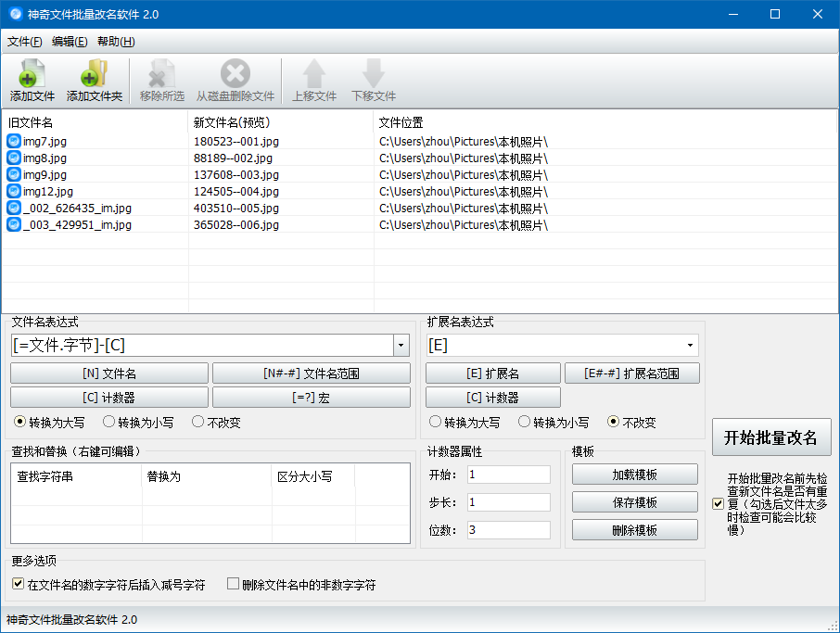Select 转换为小写 radio for file name expression
This screenshot has height=633, width=840.
[109, 422]
